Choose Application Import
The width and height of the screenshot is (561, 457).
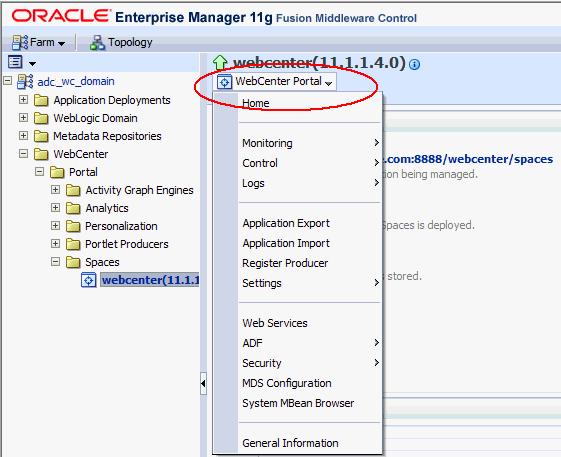[286, 243]
